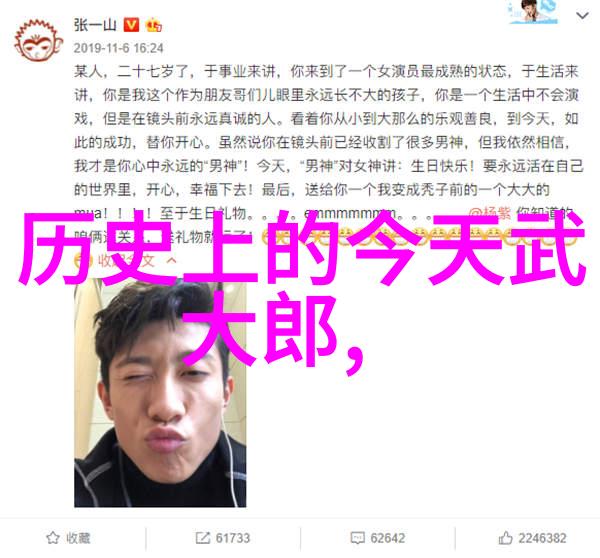Expand the post options chevron menu
This screenshot has height=558, width=600.
click(582, 16)
